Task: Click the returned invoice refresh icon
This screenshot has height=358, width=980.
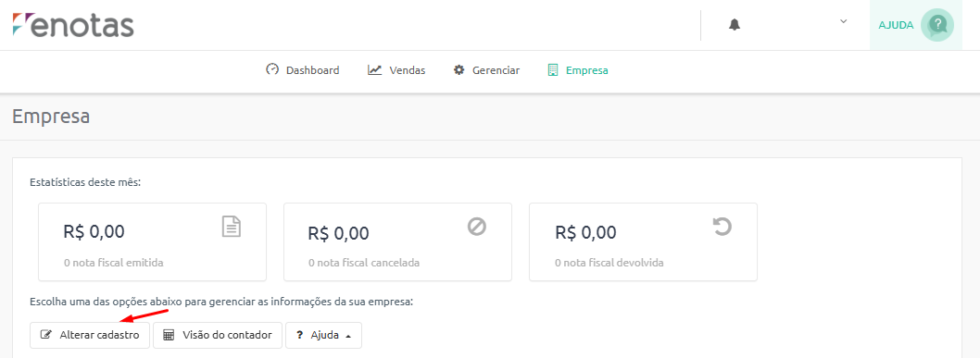Action: [x=722, y=226]
